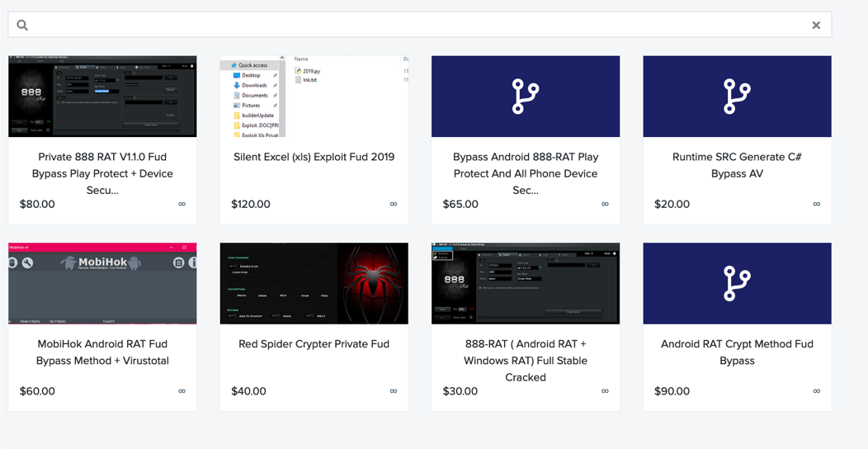The image size is (868, 449).
Task: Click branch icon on Runtime SRC Generate card
Action: click(737, 97)
